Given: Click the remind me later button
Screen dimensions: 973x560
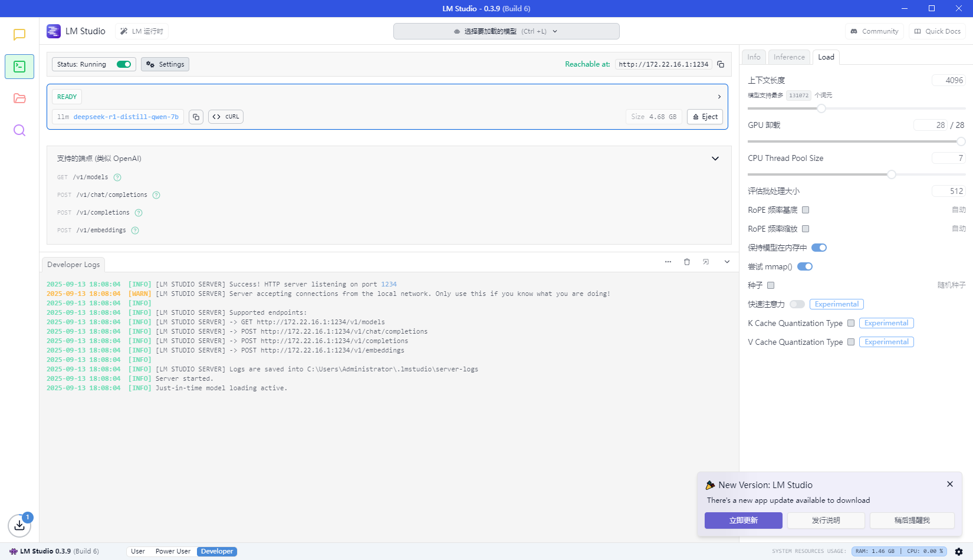Looking at the screenshot, I should (912, 521).
